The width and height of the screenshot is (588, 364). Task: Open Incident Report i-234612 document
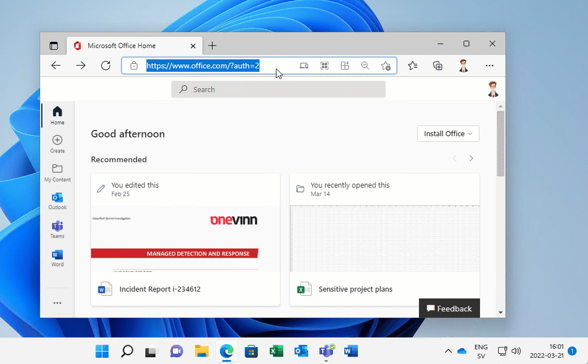(x=160, y=289)
